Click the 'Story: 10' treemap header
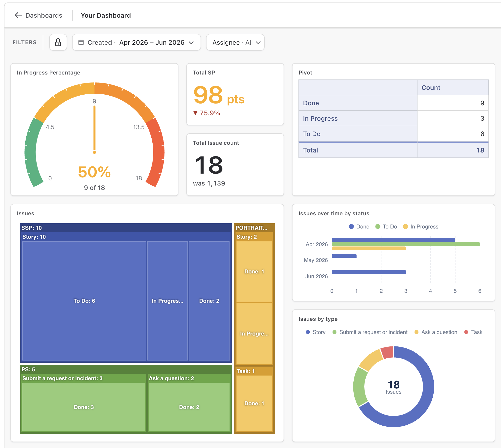This screenshot has width=501, height=448. point(126,237)
